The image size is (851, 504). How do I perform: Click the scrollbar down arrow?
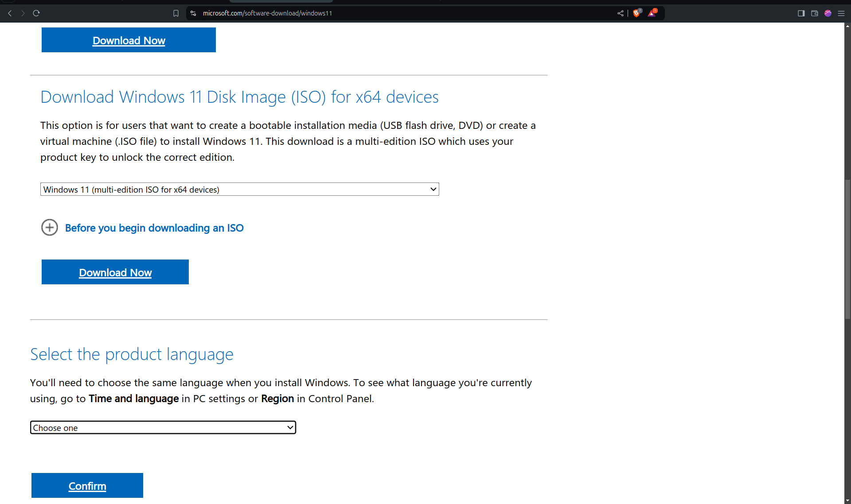pos(847,500)
